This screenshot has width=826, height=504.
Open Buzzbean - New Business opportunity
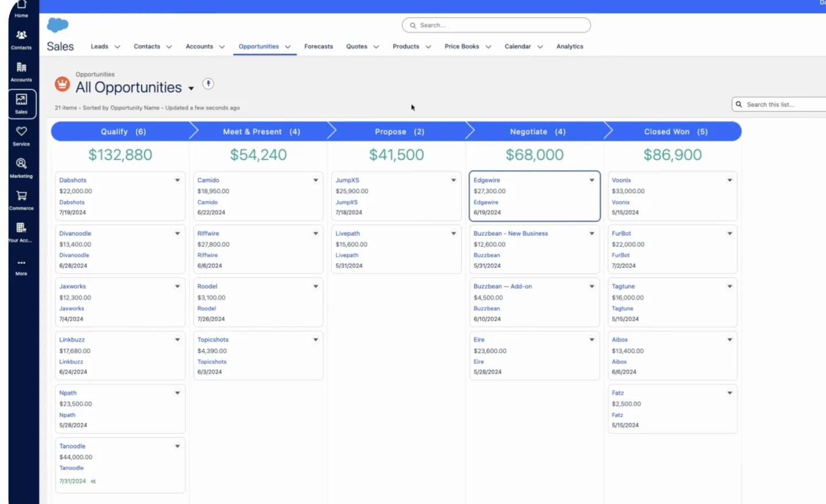[511, 233]
